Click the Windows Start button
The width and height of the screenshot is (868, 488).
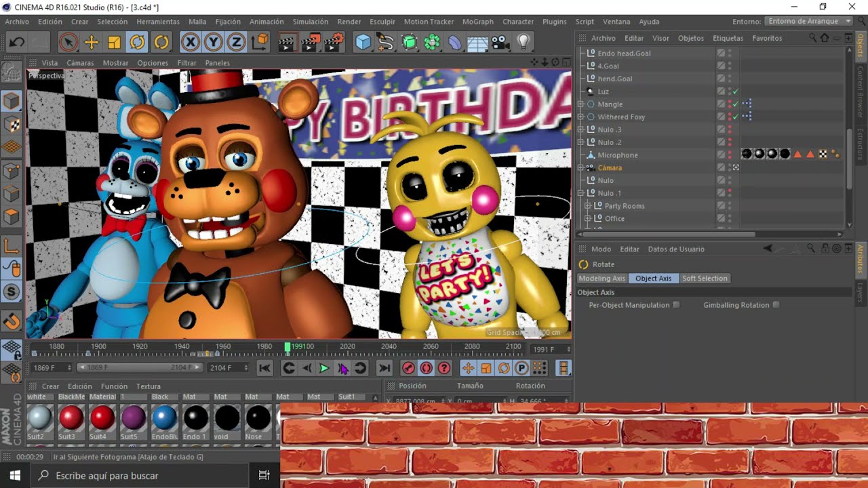(x=15, y=476)
